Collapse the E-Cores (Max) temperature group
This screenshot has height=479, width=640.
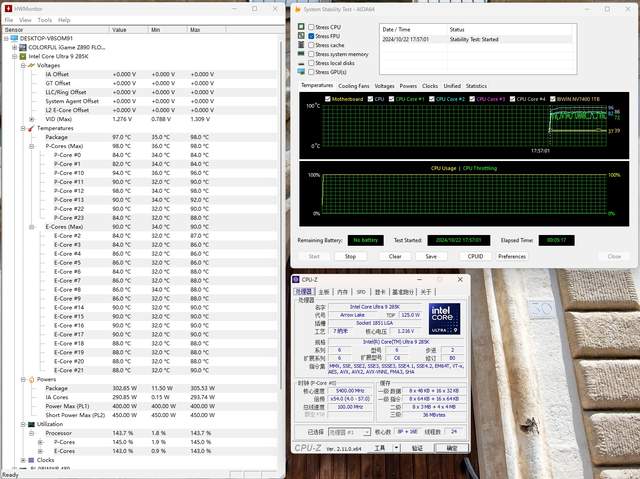point(31,227)
